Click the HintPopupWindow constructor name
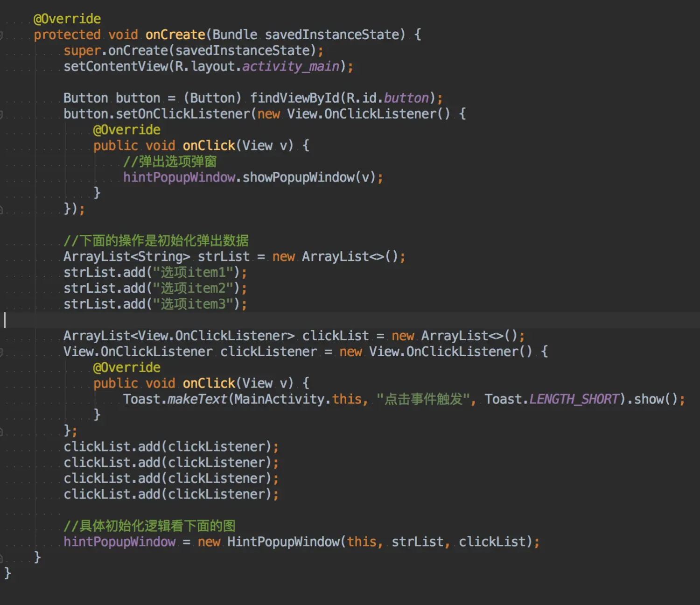700x605 pixels. click(283, 542)
